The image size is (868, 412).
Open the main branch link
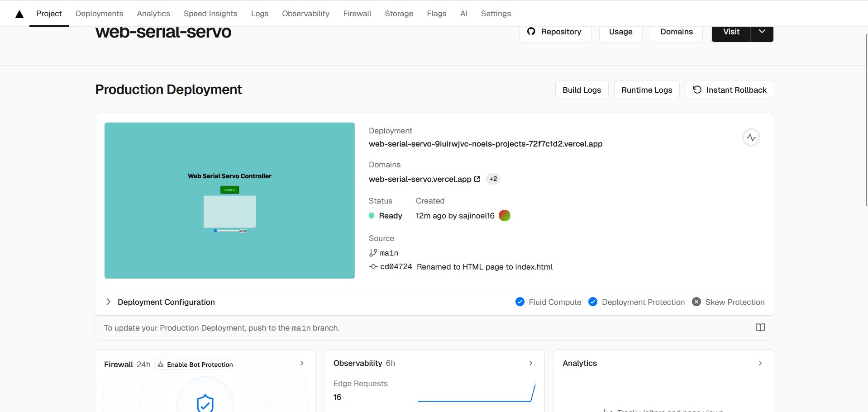pos(389,253)
